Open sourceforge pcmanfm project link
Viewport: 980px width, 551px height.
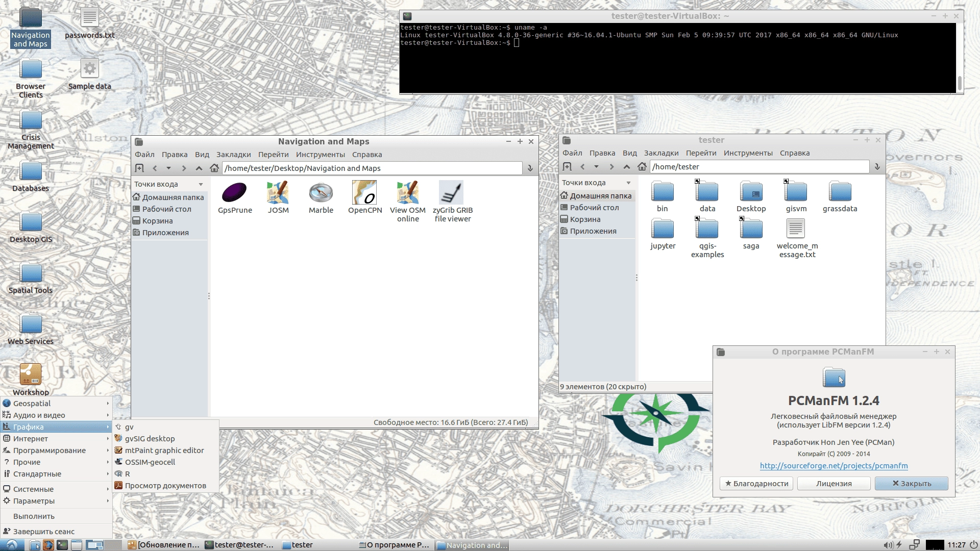[x=834, y=465]
